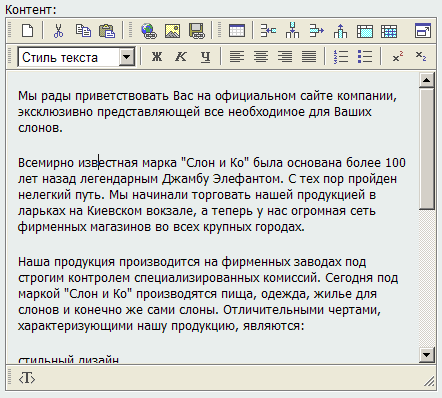This screenshot has width=442, height=398.
Task: Click the "Контент:" label
Action: tap(31, 10)
